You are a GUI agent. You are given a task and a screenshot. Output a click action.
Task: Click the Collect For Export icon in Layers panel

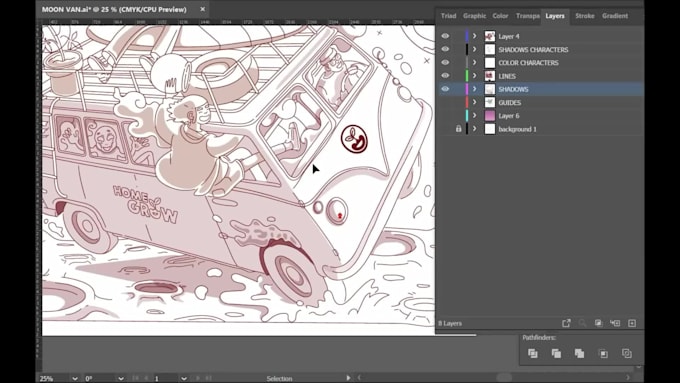click(x=566, y=323)
